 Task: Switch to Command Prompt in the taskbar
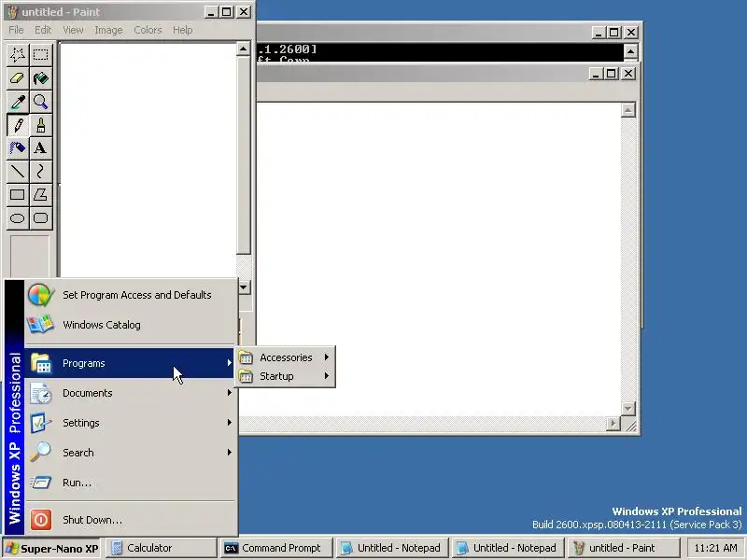point(275,548)
